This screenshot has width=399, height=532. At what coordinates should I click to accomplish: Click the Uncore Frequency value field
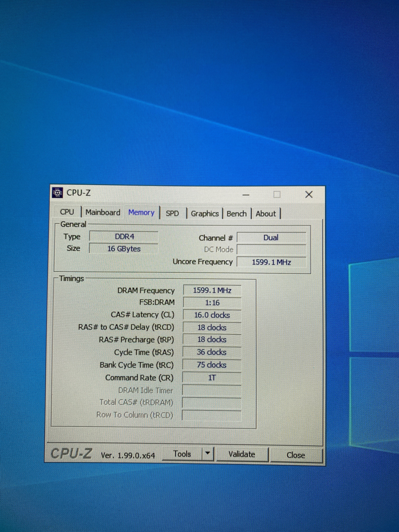click(271, 262)
